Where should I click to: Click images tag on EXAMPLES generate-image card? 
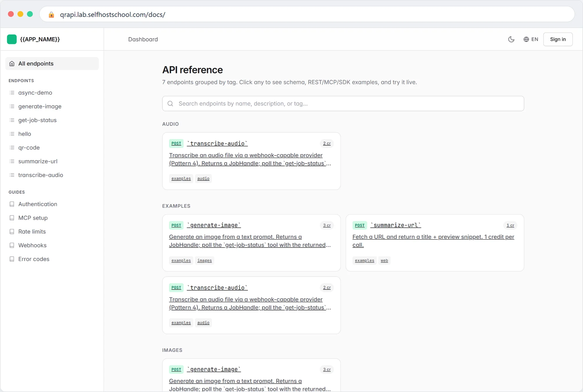pos(204,260)
